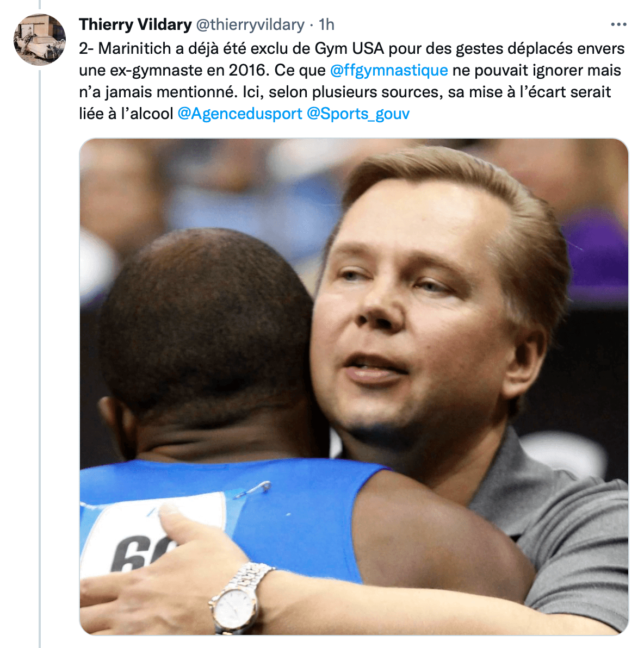
Task: Go to the @Sports_gouv mention
Action: click(358, 114)
